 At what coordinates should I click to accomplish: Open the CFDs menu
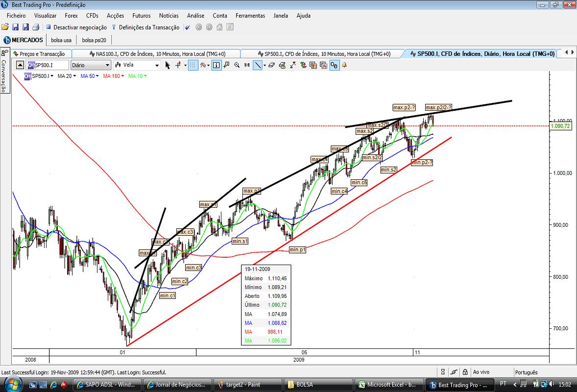coord(92,16)
